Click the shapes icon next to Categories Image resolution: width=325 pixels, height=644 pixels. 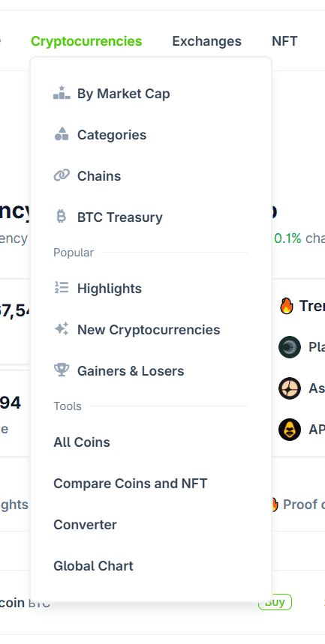pyautogui.click(x=62, y=134)
